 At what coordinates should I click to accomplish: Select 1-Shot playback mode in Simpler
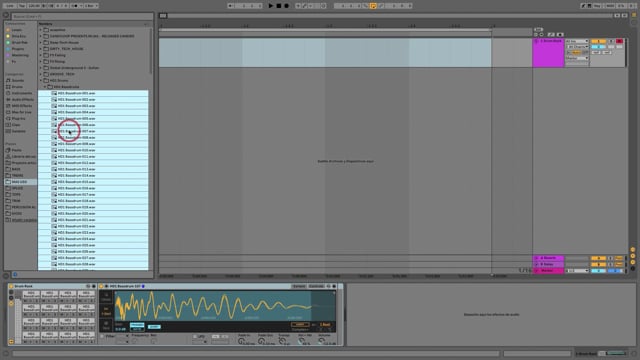pos(106,311)
